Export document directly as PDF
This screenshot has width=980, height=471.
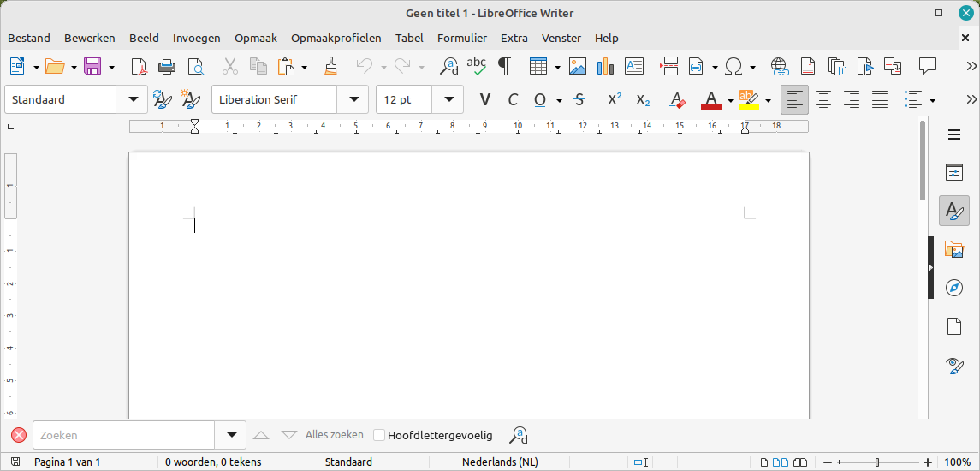coord(138,66)
